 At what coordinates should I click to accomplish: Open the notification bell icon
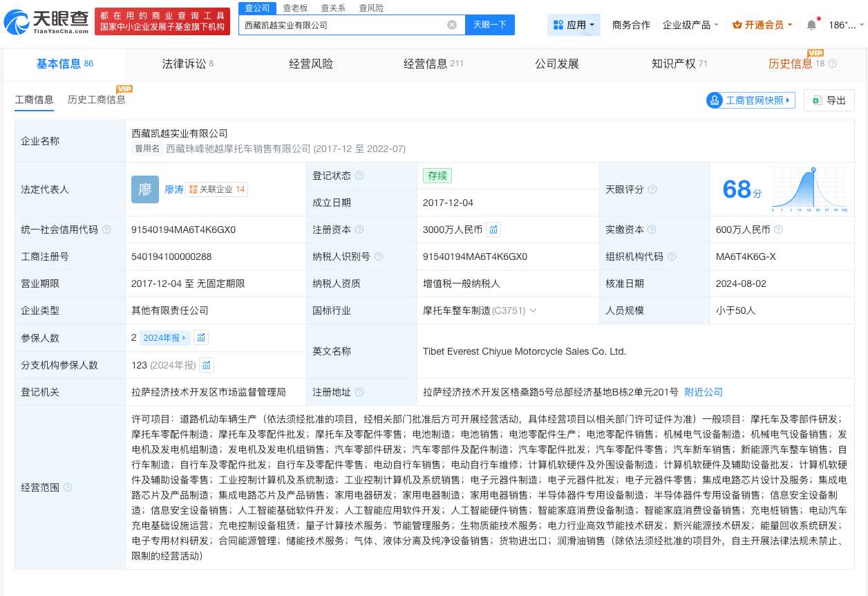click(x=811, y=23)
